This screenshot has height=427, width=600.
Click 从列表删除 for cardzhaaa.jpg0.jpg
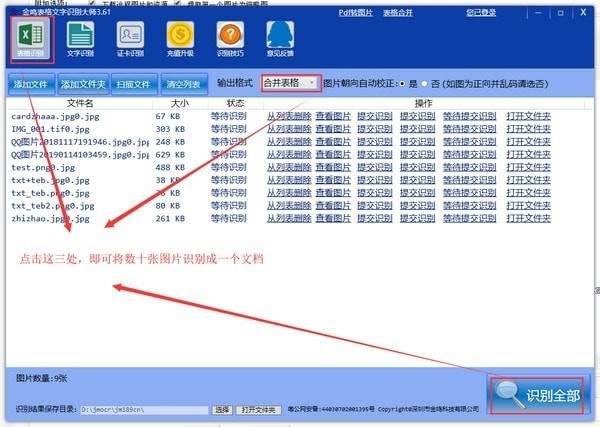[x=288, y=117]
